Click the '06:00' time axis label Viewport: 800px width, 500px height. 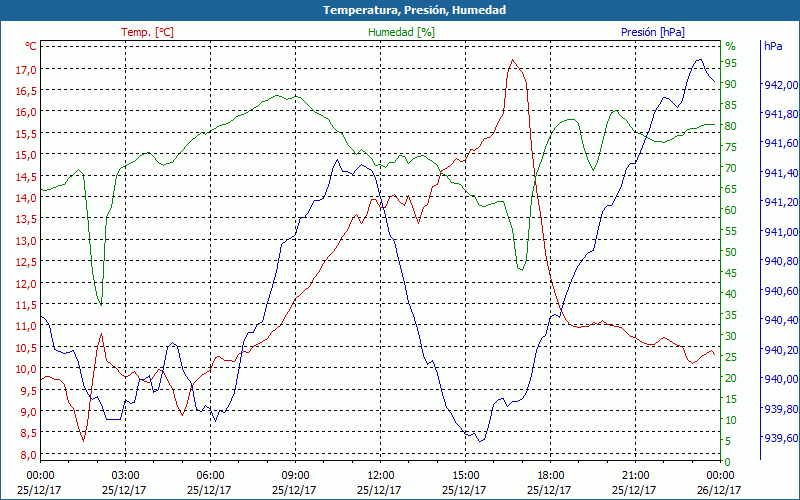tap(210, 476)
